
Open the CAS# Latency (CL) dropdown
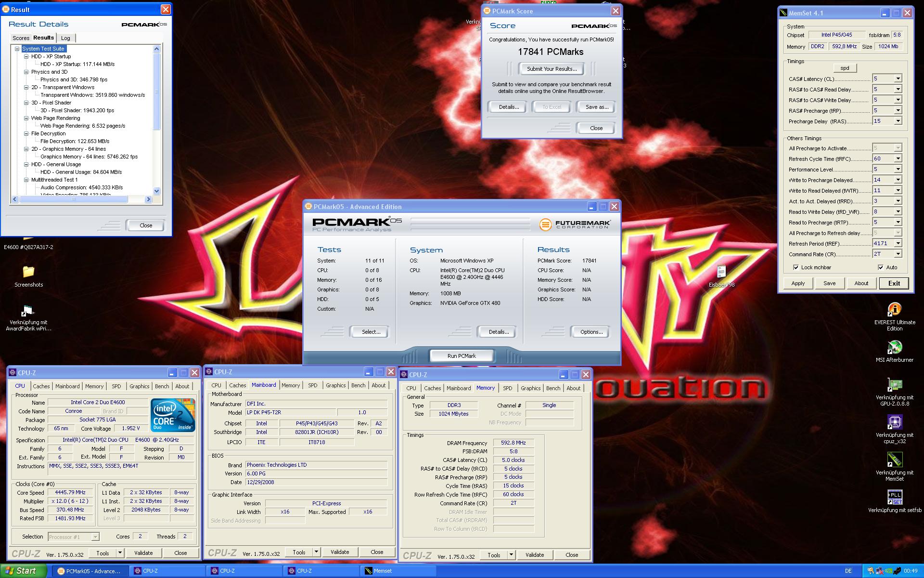(x=898, y=79)
